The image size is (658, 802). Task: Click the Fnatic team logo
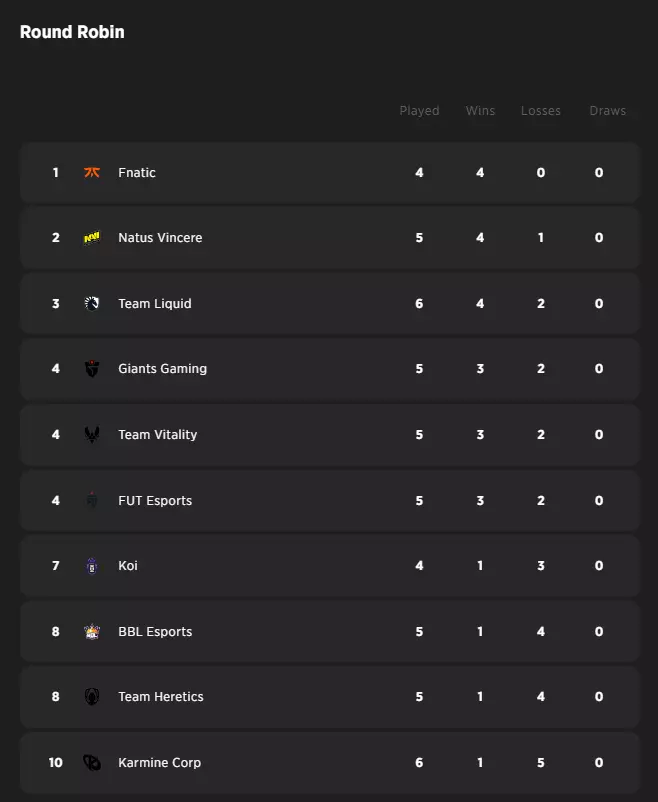point(92,173)
